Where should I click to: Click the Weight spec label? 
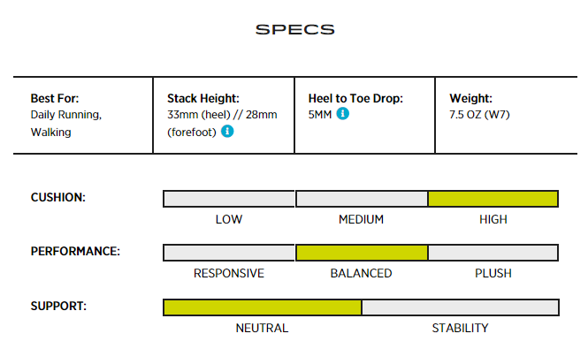[471, 99]
